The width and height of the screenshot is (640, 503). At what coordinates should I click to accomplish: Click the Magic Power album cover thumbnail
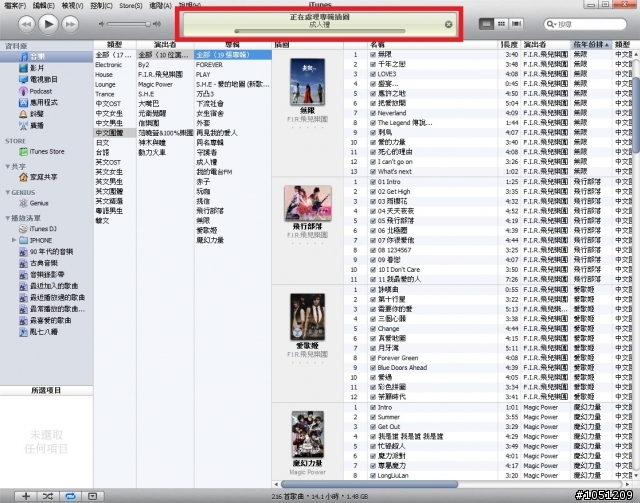click(x=307, y=434)
